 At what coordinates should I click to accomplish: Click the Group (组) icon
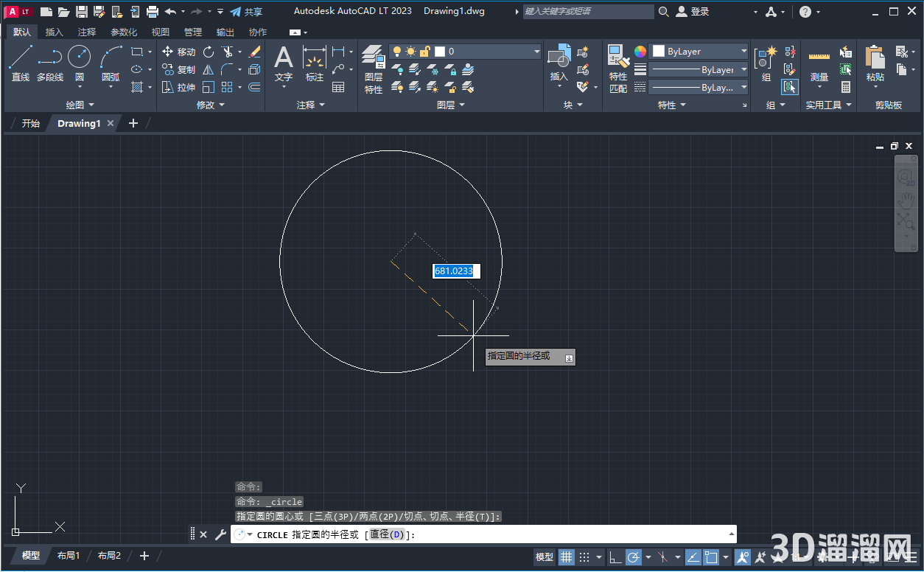click(766, 57)
